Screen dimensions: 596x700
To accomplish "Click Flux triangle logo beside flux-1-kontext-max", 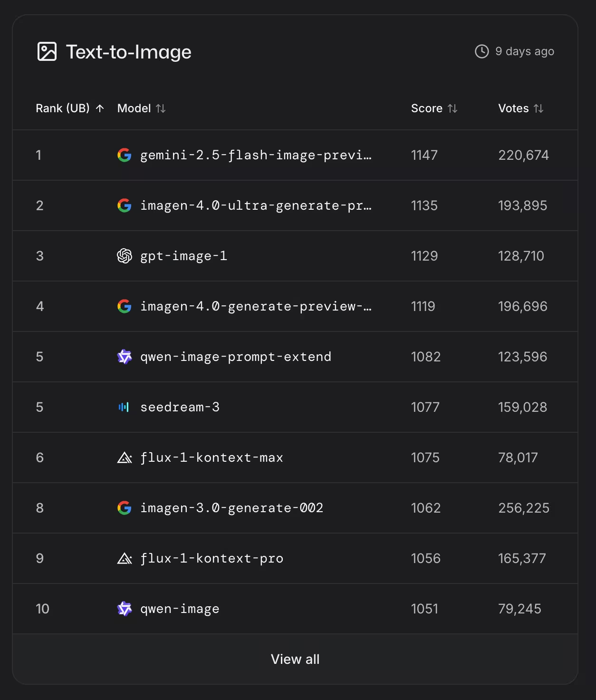I will (x=125, y=457).
